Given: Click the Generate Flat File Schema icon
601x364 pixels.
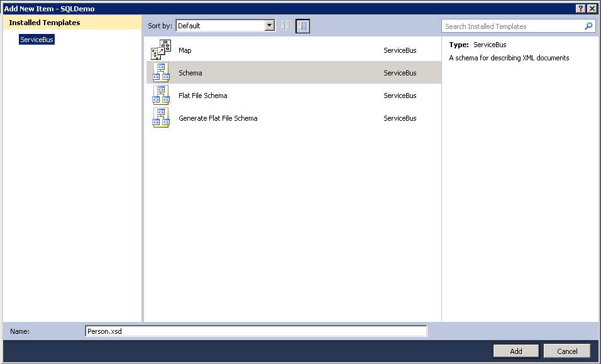Looking at the screenshot, I should pyautogui.click(x=161, y=118).
